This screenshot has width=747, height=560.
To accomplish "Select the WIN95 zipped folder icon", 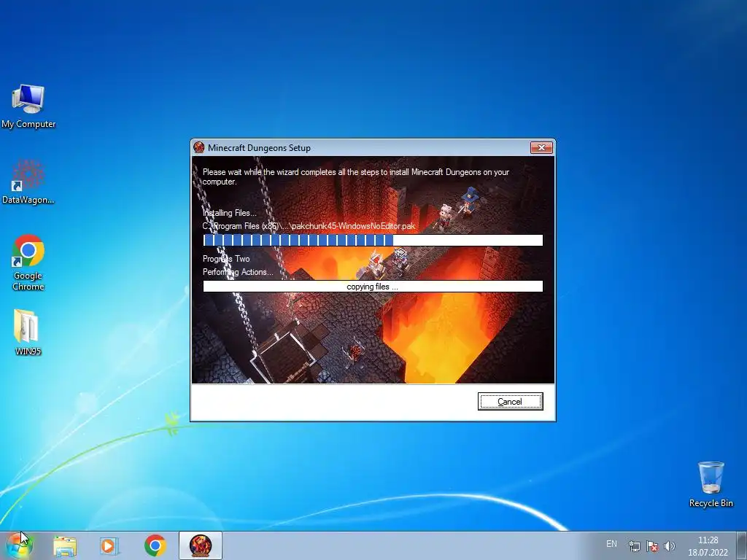I will (27, 332).
